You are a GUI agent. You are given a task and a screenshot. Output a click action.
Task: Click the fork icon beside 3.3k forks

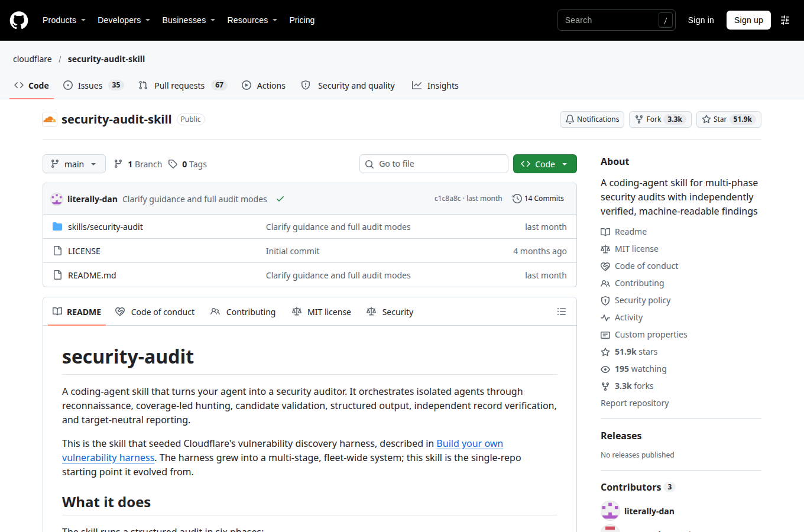(x=605, y=387)
